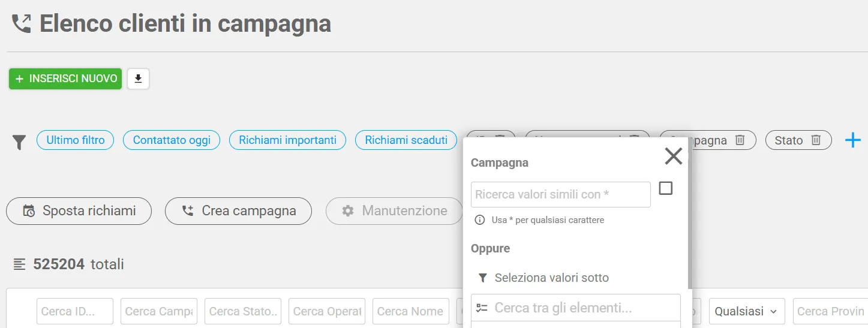
Task: Click the download export icon button
Action: pos(139,79)
